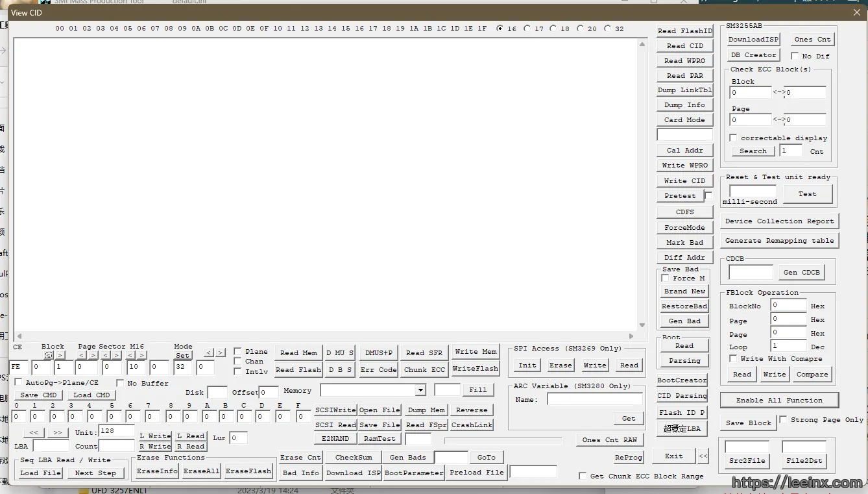Click the Gen CDCB button

(801, 272)
